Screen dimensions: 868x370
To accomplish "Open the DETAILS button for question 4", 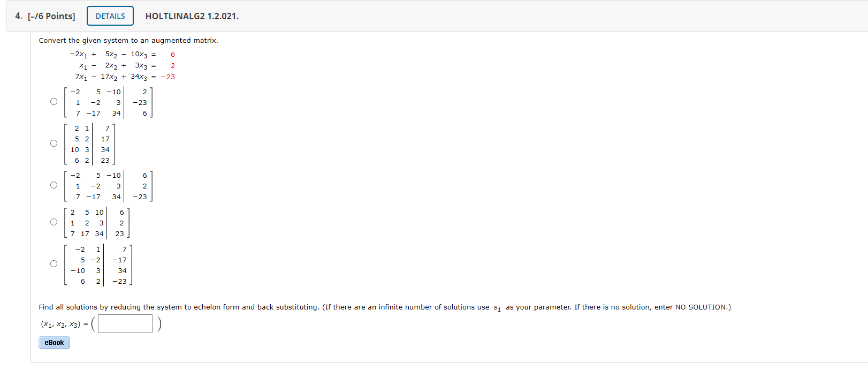I will tap(110, 16).
